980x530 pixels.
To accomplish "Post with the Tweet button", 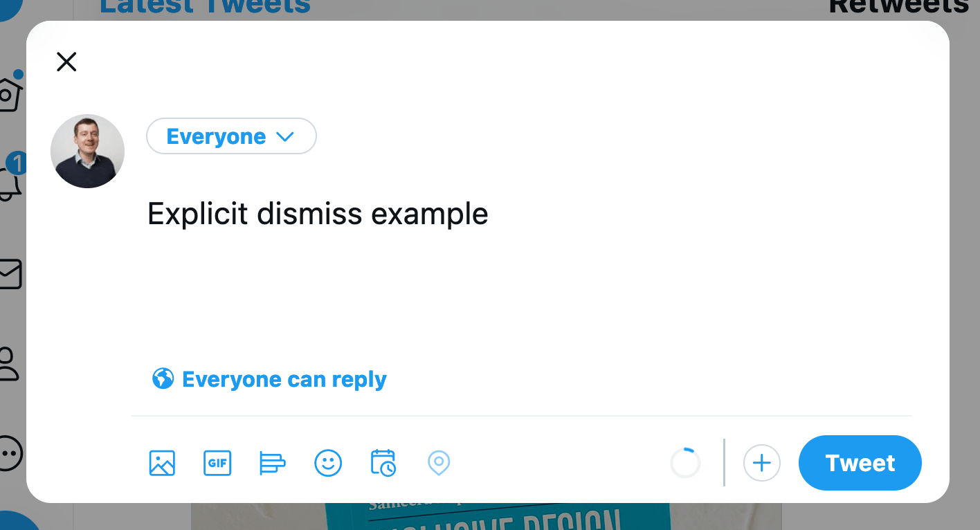I will [x=860, y=463].
